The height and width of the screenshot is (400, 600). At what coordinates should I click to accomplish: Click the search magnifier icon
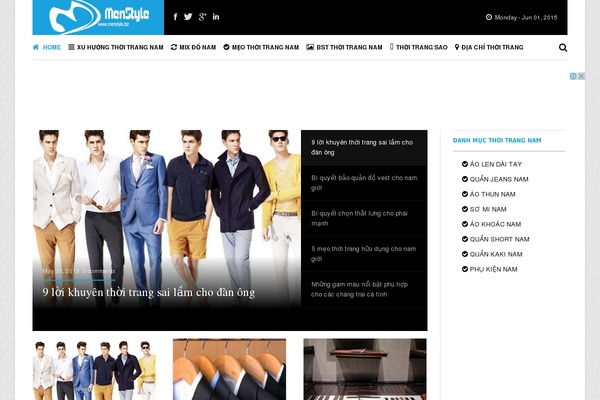pos(563,47)
